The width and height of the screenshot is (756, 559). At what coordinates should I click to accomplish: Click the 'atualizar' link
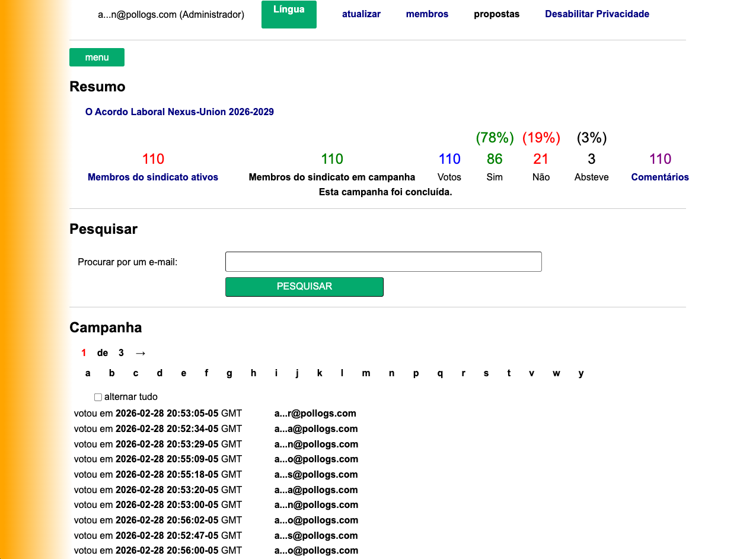[x=361, y=14]
